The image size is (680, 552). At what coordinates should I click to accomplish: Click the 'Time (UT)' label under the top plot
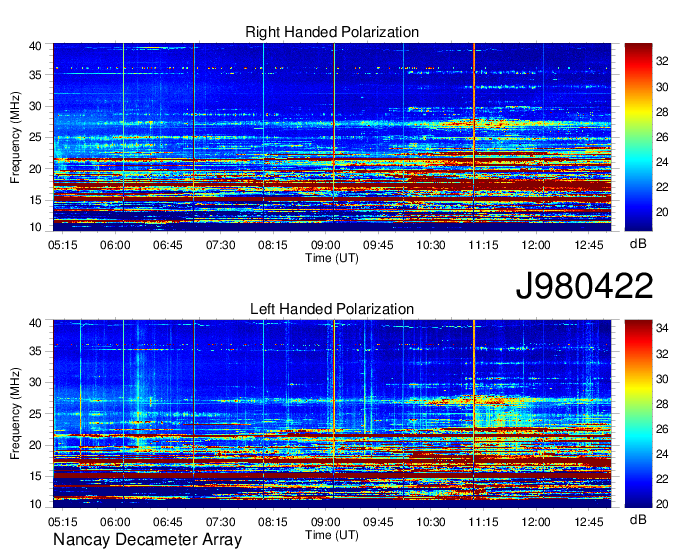tap(332, 258)
